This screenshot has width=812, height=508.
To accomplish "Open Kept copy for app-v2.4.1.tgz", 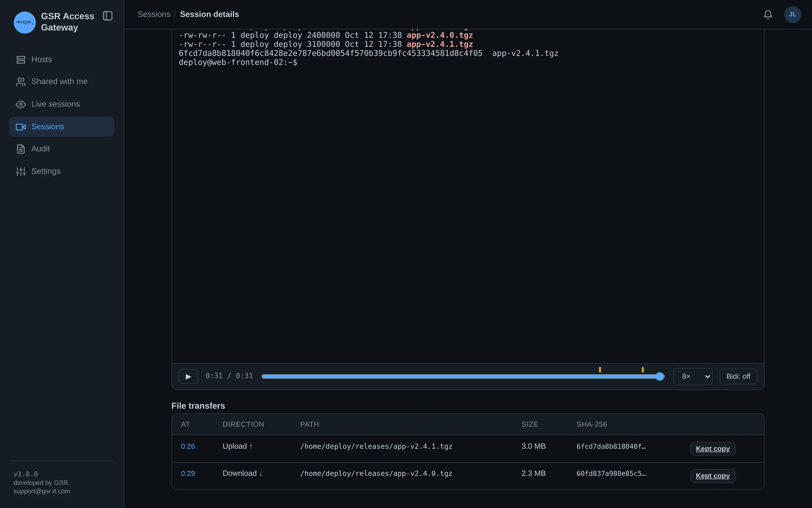I will point(713,449).
